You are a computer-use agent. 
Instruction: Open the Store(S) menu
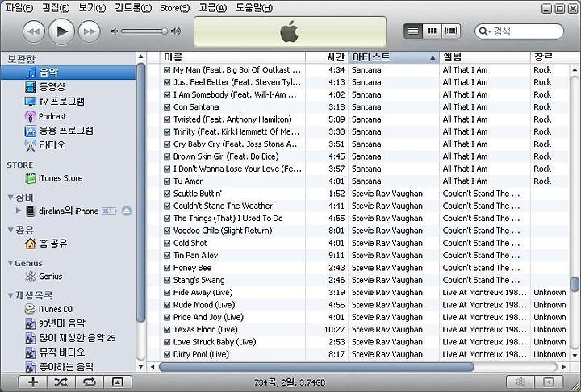coord(174,8)
